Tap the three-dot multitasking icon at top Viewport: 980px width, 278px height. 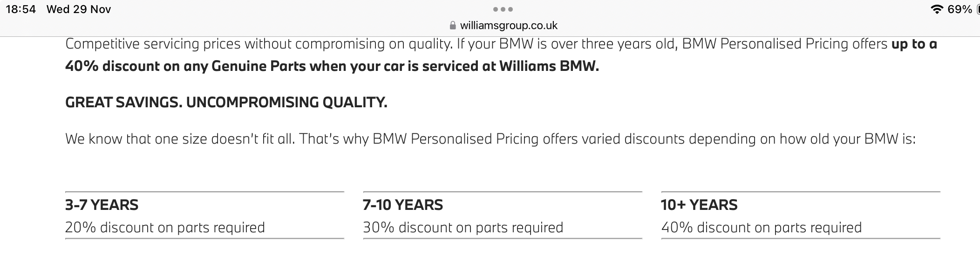(503, 9)
